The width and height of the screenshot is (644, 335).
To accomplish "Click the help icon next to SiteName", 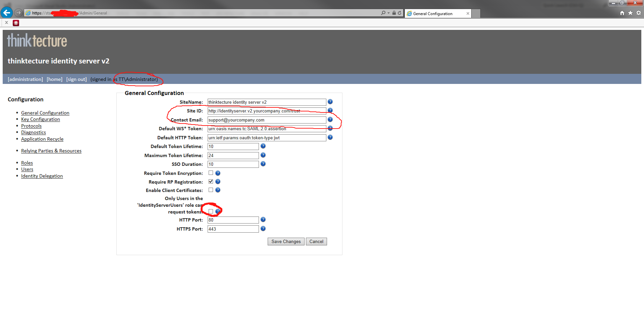I will (x=330, y=102).
